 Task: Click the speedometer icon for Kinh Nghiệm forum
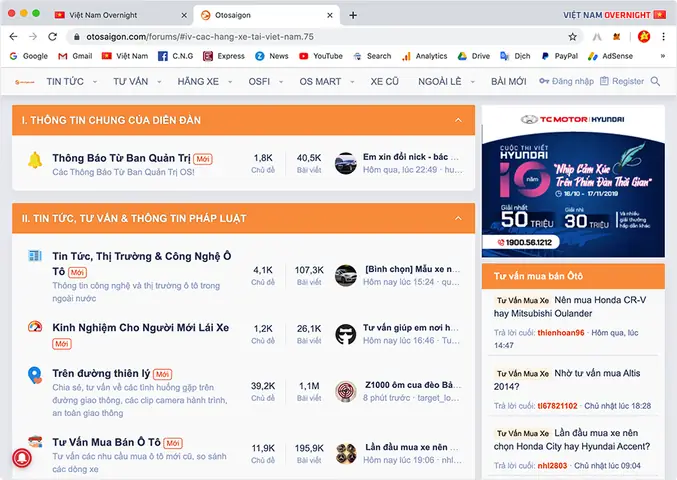coord(35,326)
